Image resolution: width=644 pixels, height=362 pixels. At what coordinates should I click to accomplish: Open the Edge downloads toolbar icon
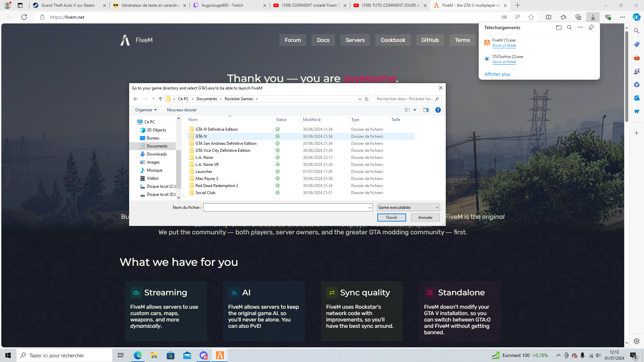pos(593,17)
